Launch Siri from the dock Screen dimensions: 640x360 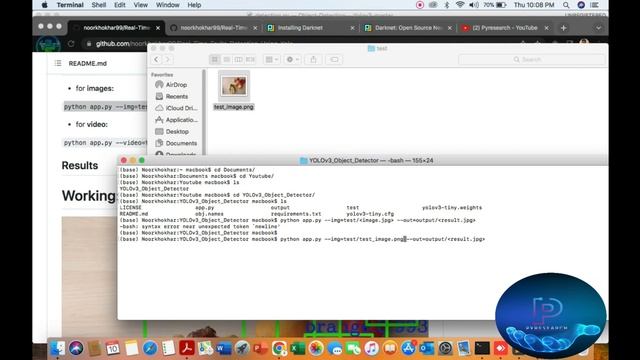76,348
